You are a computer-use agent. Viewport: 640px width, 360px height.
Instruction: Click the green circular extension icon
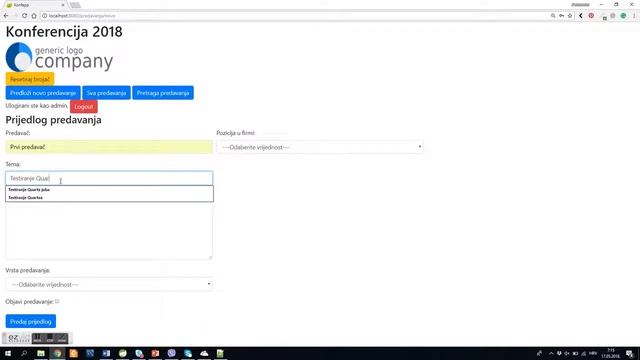(x=623, y=16)
